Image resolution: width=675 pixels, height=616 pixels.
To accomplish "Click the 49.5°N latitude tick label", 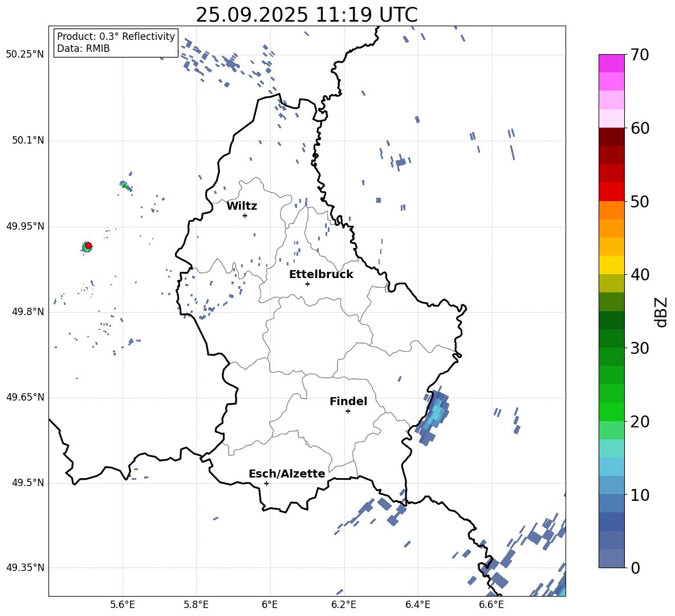I will 28,483.
